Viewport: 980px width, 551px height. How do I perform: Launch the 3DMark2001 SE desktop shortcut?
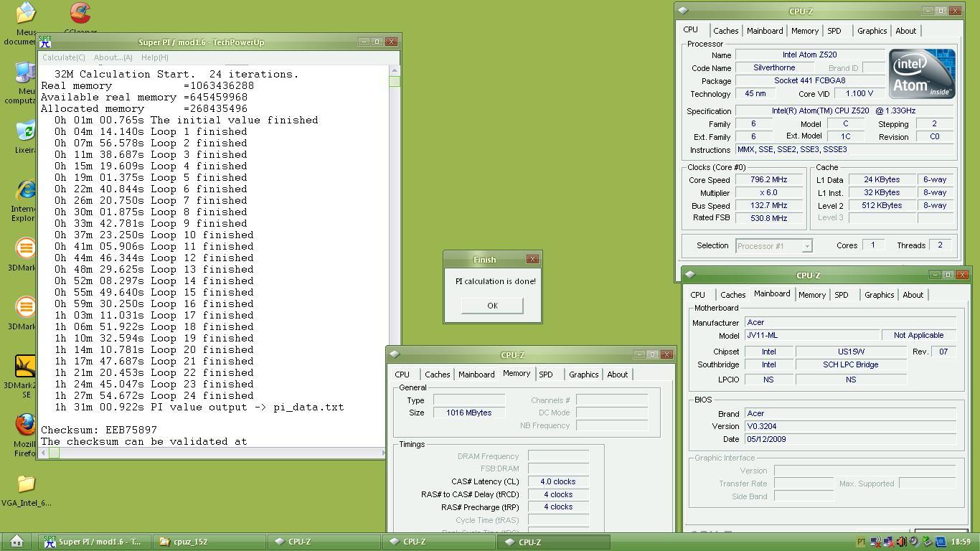tap(25, 366)
